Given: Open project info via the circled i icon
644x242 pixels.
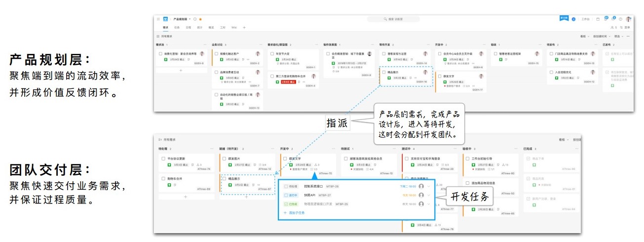Looking at the screenshot, I should point(195,19).
